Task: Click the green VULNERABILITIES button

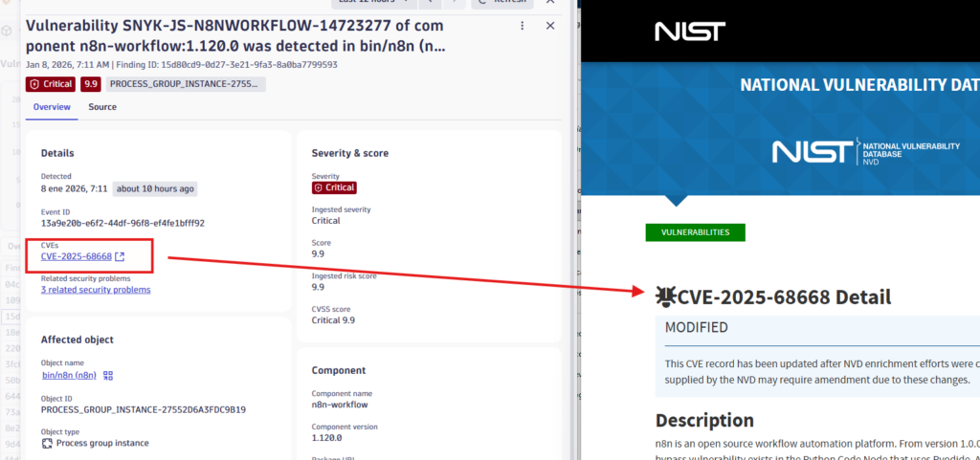Action: [696, 232]
